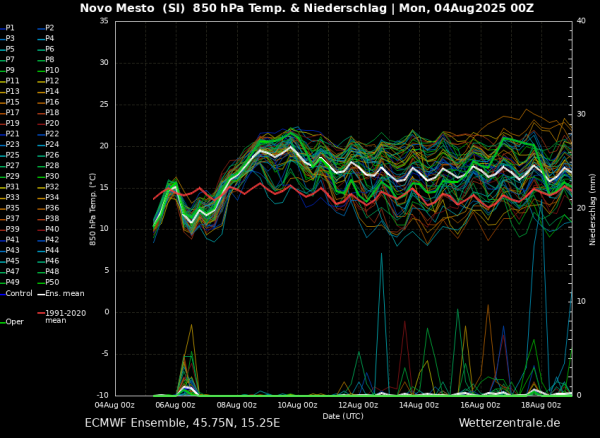This screenshot has width=600, height=438.
Task: Click the P10 legend label
Action: pos(52,70)
